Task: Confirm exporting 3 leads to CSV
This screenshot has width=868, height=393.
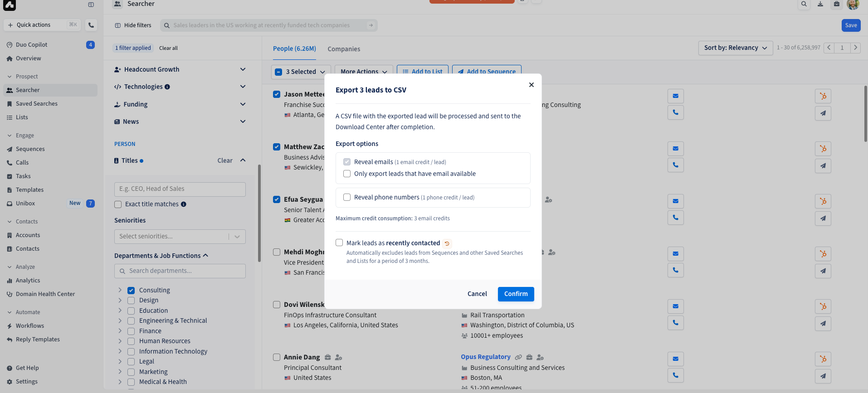Action: [x=516, y=294]
